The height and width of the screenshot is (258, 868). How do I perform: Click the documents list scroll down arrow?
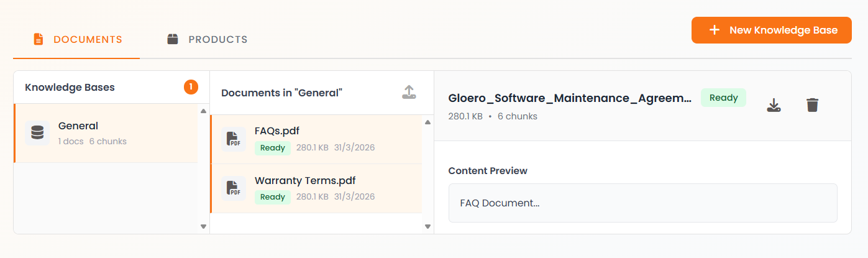(427, 226)
